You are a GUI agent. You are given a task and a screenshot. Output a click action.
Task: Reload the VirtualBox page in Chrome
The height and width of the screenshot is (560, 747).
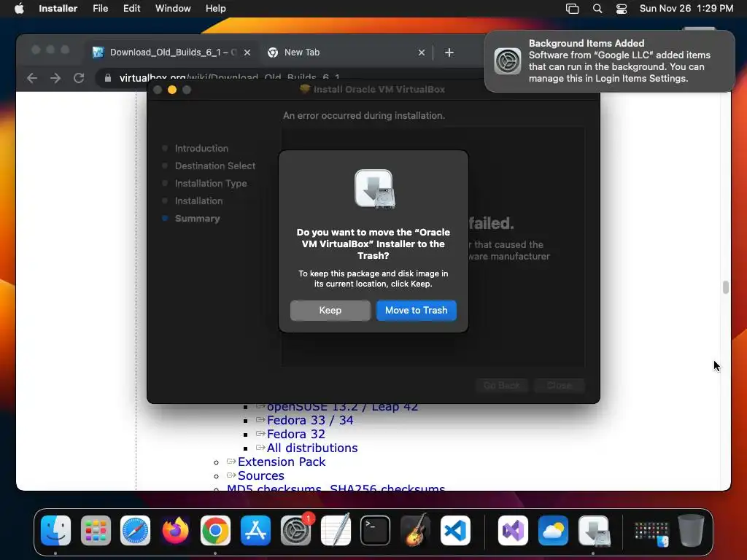click(79, 78)
